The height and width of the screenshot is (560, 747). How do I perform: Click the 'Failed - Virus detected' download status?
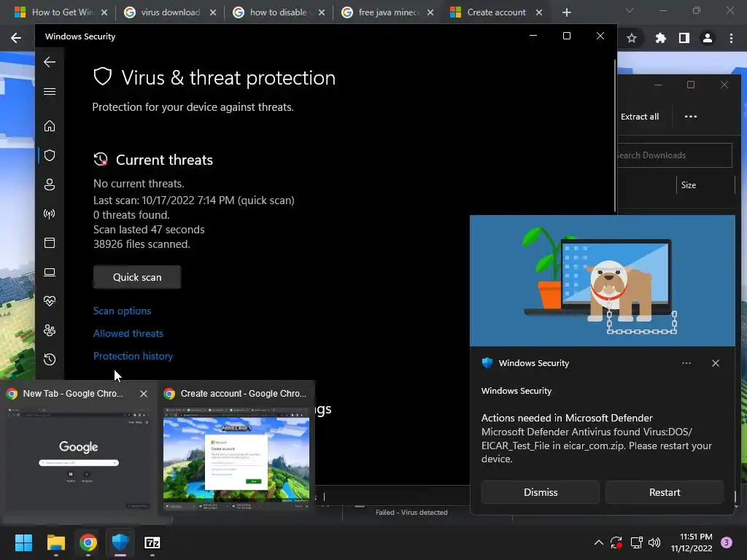411,513
